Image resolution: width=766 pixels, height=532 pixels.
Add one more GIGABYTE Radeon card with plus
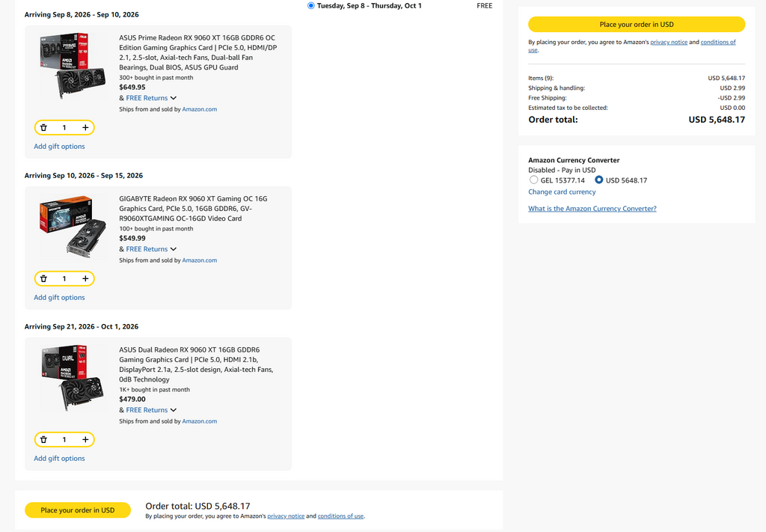point(85,278)
